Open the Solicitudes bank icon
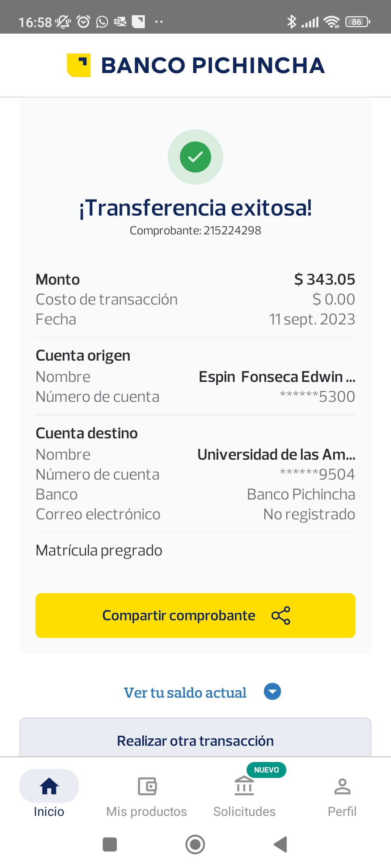Screen dimensions: 391x868 pyautogui.click(x=244, y=786)
